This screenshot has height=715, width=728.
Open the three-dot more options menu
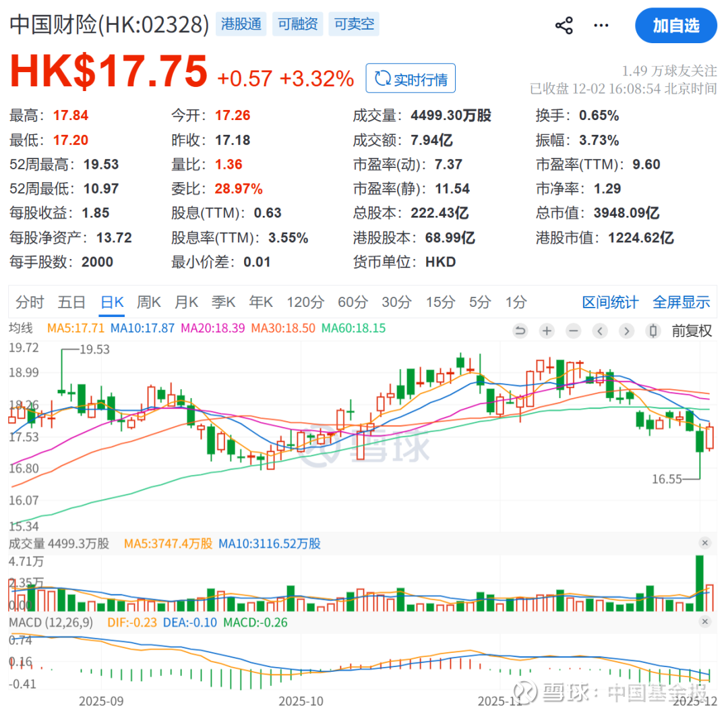pos(601,26)
